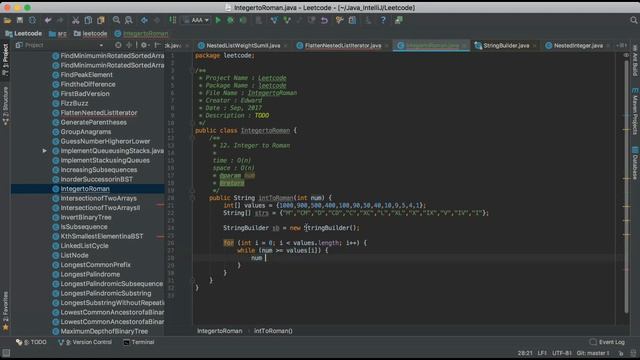Toggle the Ant Build side tab

(x=635, y=60)
